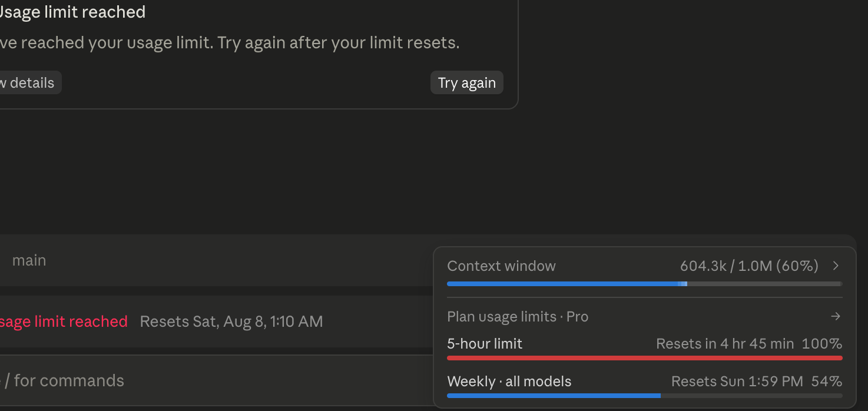Screen dimensions: 868x411
Task: Click the red 5-hour limit bar
Action: [x=644, y=358]
